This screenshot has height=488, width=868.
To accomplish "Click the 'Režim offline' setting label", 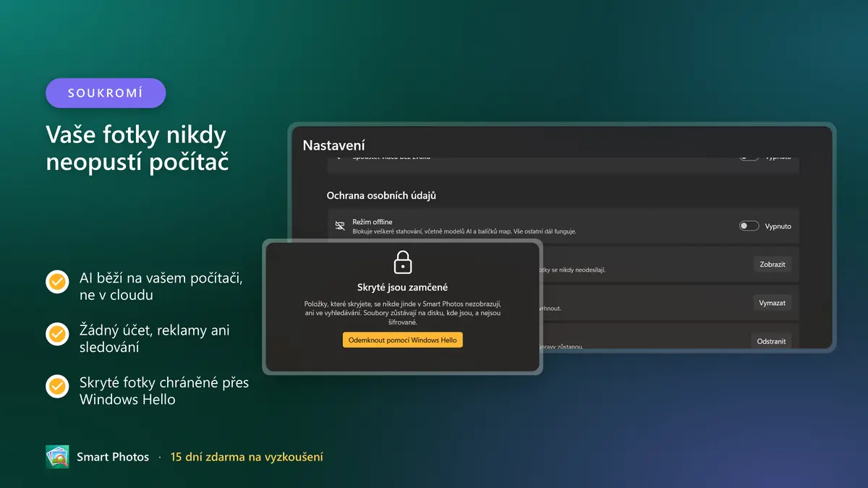I will coord(373,222).
